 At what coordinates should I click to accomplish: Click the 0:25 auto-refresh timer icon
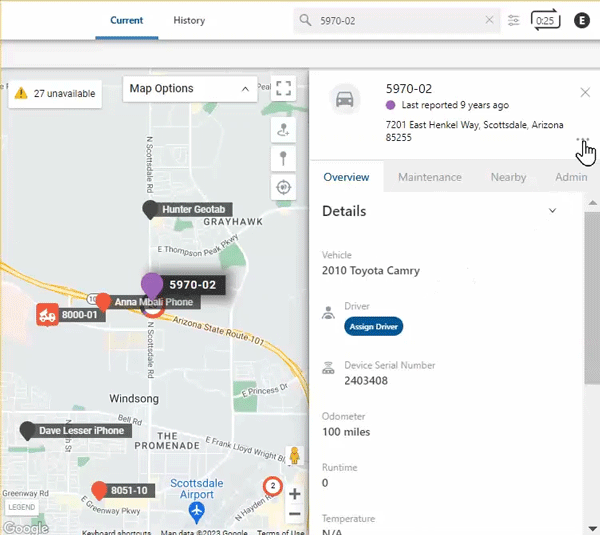[545, 20]
